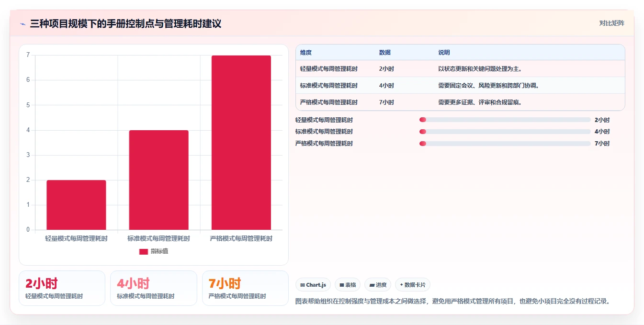Click y-axis tick label 7
This screenshot has width=644, height=325.
pos(28,55)
